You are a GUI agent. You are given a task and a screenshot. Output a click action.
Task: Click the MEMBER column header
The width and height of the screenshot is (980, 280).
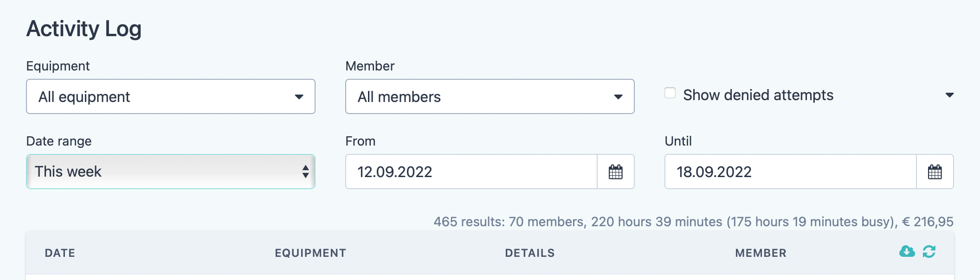761,253
